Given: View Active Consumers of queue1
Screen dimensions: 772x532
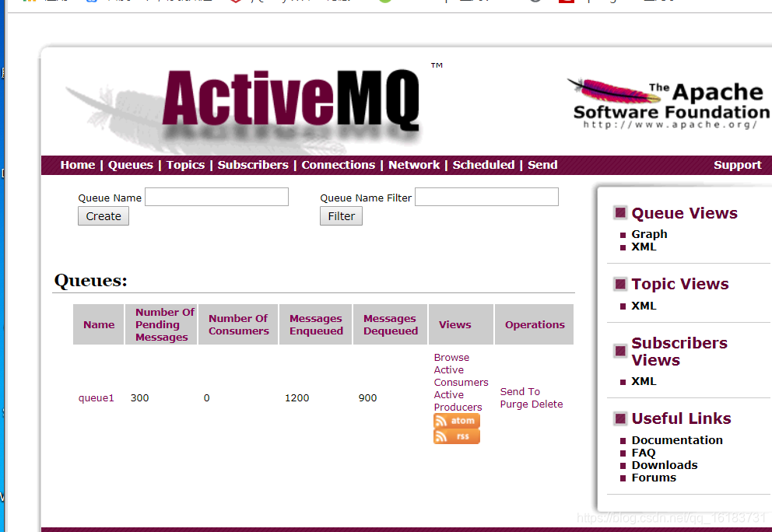Looking at the screenshot, I should coord(461,376).
